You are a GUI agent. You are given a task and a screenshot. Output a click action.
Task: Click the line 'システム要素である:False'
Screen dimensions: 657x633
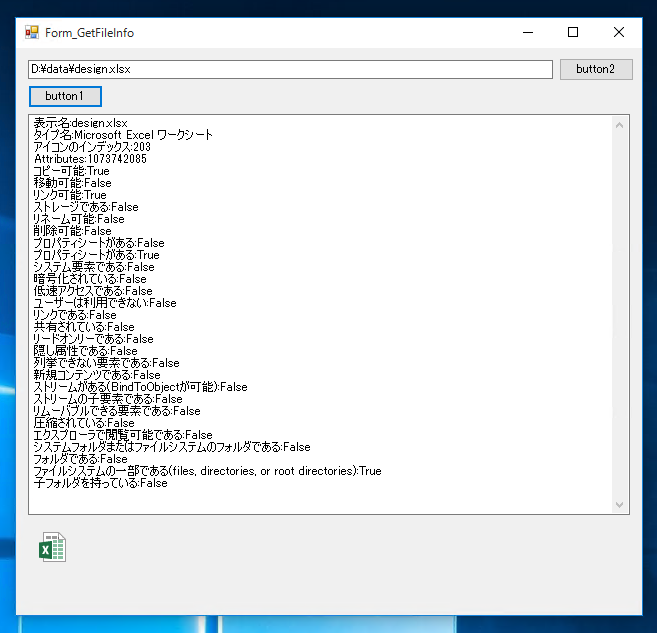click(x=94, y=267)
